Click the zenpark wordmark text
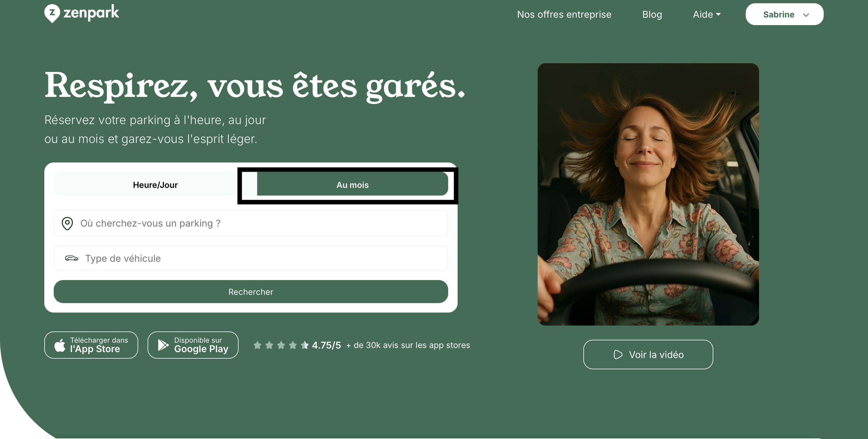 pos(91,13)
